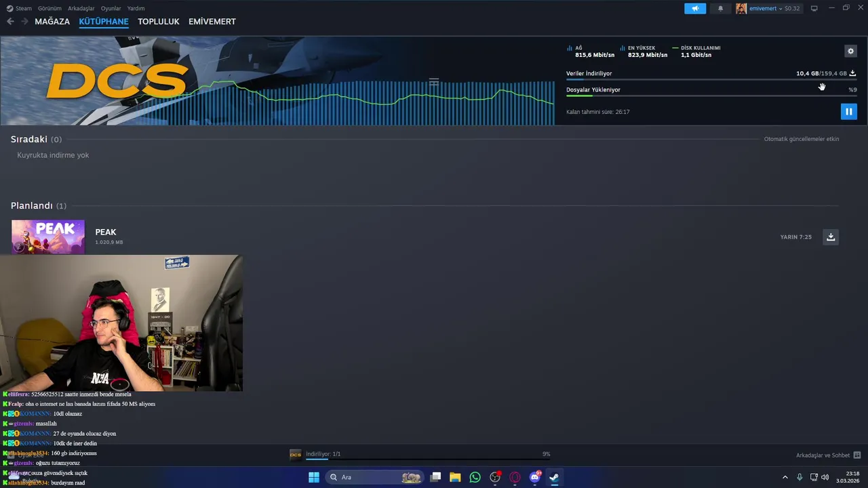Click the PEAK title text
The height and width of the screenshot is (488, 868).
(106, 232)
